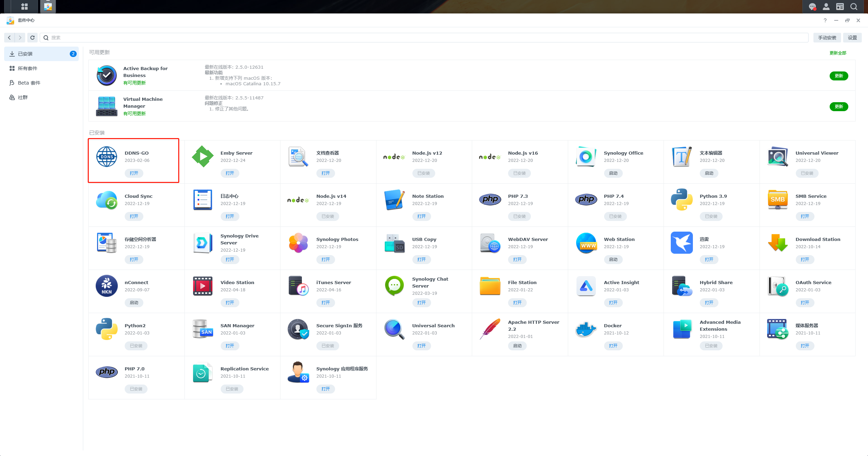The width and height of the screenshot is (868, 456).
Task: Click the Emby Server green icon
Action: coord(202,157)
